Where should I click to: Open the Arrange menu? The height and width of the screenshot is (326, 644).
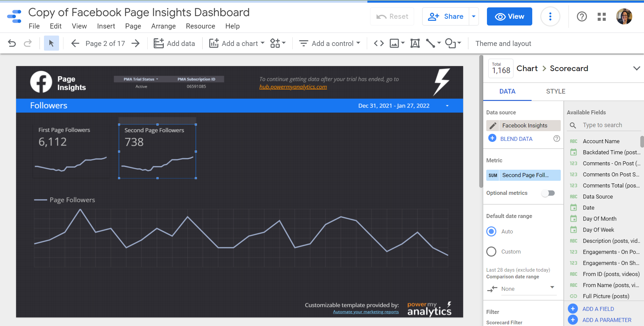[x=163, y=26]
